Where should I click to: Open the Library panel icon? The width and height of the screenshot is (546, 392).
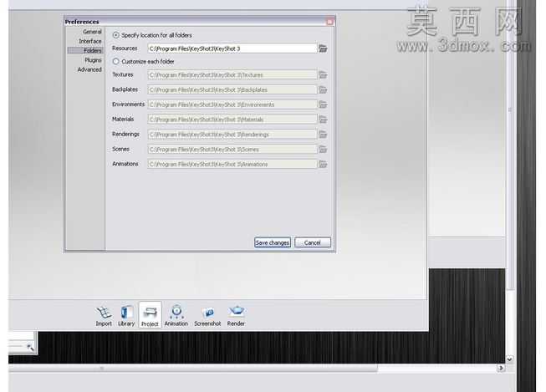click(126, 316)
